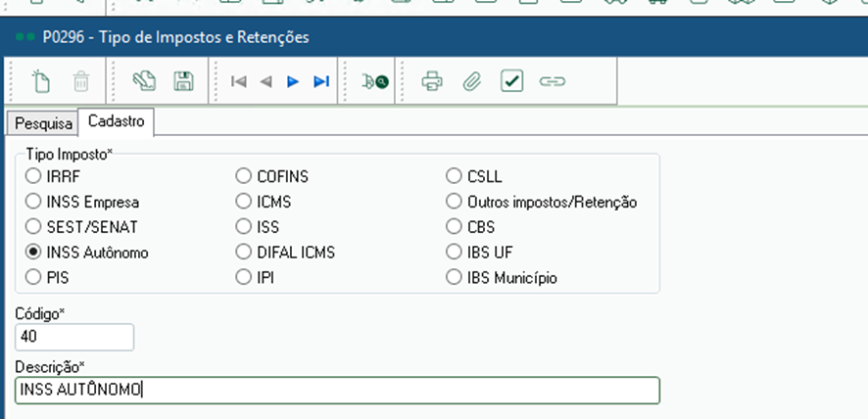Click the Tipo Imposto group label
This screenshot has height=419, width=868.
[69, 155]
